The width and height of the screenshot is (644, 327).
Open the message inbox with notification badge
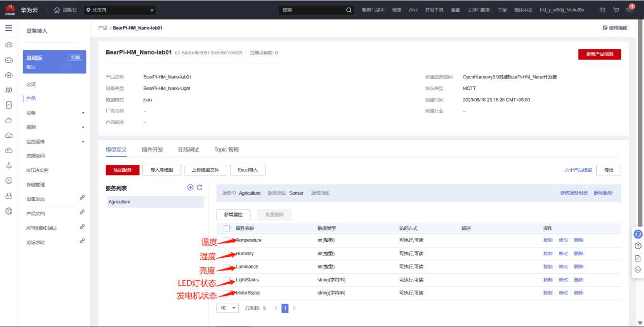[630, 9]
